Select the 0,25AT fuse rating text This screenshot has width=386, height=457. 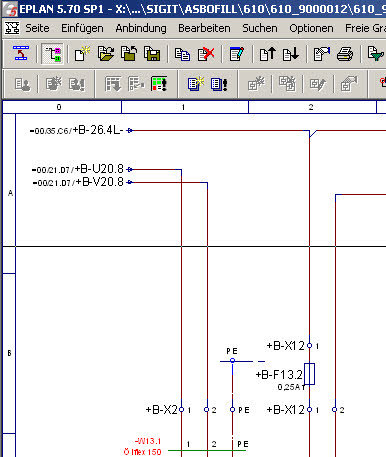click(x=292, y=387)
